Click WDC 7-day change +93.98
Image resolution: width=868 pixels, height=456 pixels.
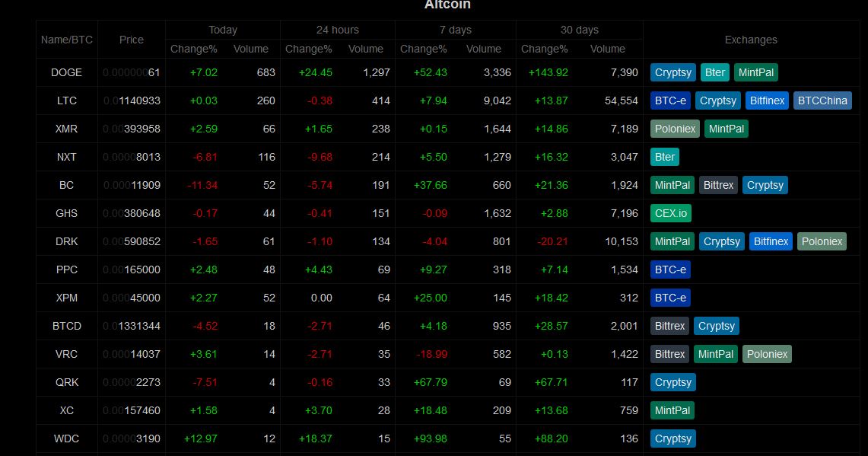[430, 440]
